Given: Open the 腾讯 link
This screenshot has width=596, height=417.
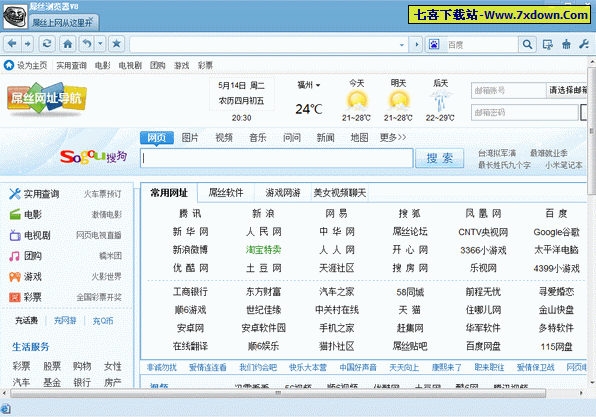Looking at the screenshot, I should [x=190, y=214].
